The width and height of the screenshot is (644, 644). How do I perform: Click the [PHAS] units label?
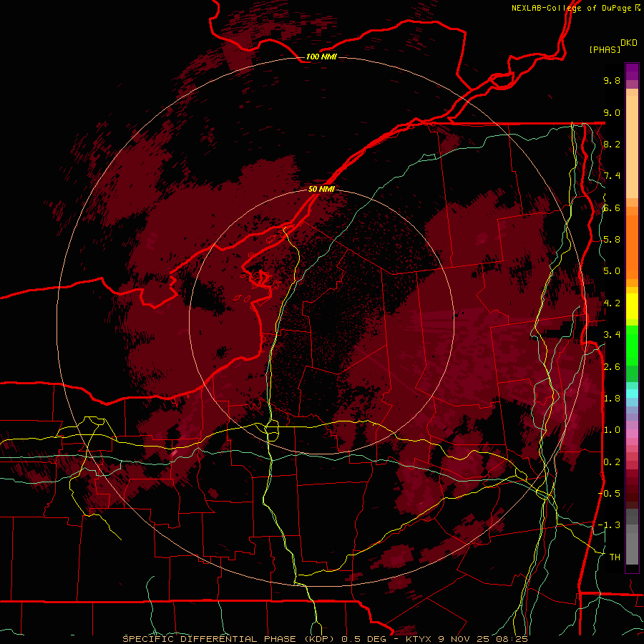coord(605,49)
